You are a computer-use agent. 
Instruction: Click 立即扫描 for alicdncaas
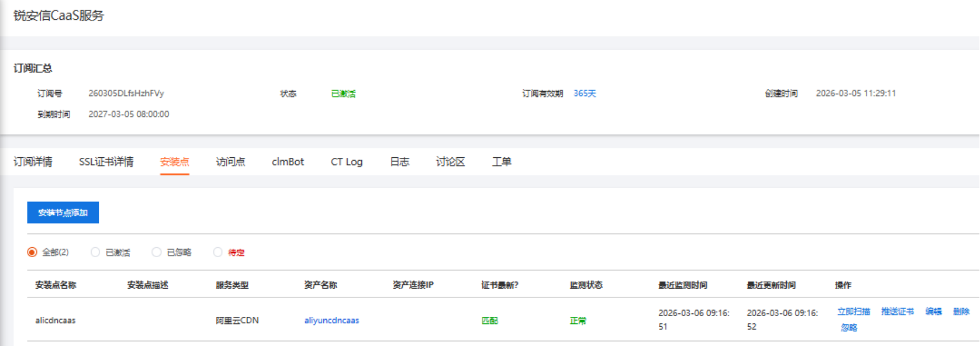[x=854, y=312]
